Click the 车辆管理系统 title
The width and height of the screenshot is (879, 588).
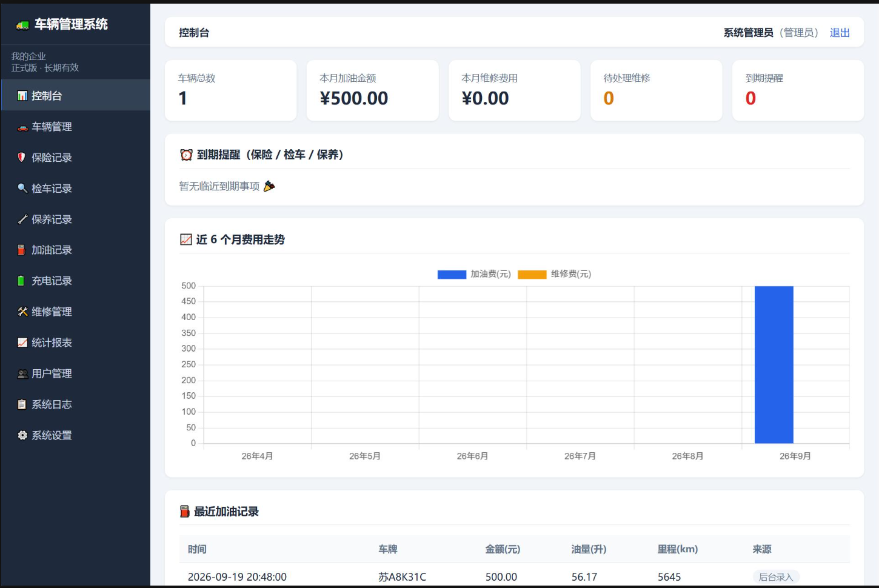pos(71,24)
